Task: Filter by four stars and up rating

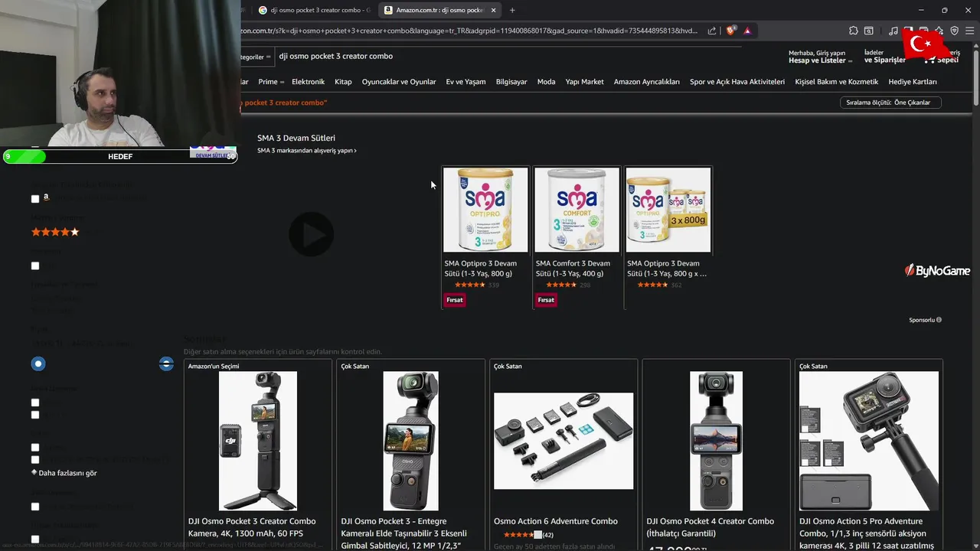Action: (55, 232)
